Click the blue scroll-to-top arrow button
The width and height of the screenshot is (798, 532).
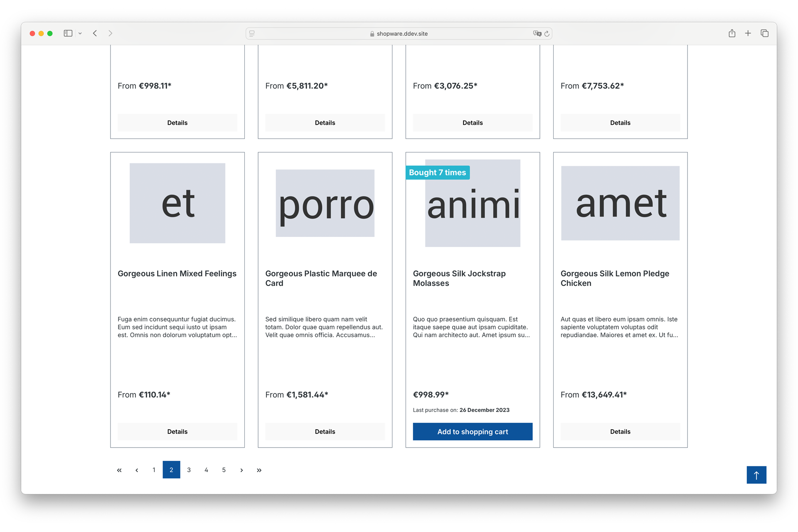[756, 475]
